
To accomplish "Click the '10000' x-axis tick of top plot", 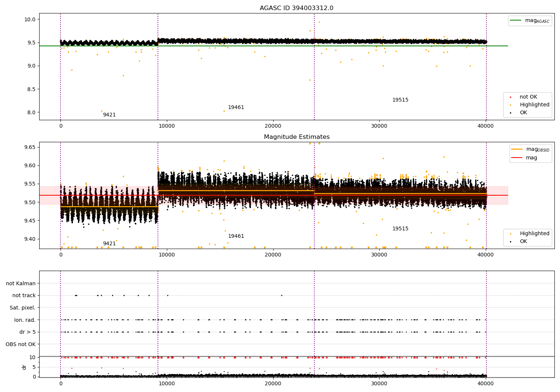I will click(x=167, y=126).
